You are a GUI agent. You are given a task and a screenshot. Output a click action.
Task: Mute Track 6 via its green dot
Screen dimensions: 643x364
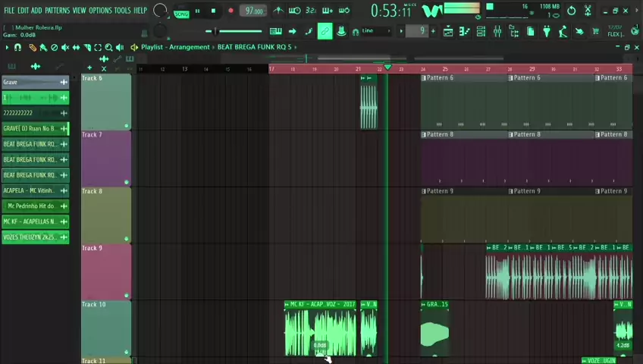(x=127, y=125)
